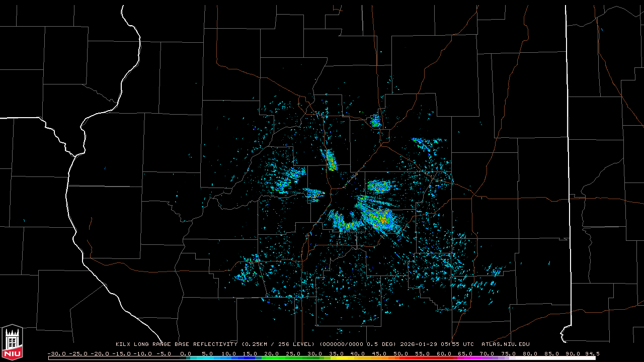Pick the magenta segment of the color scale

[473, 358]
